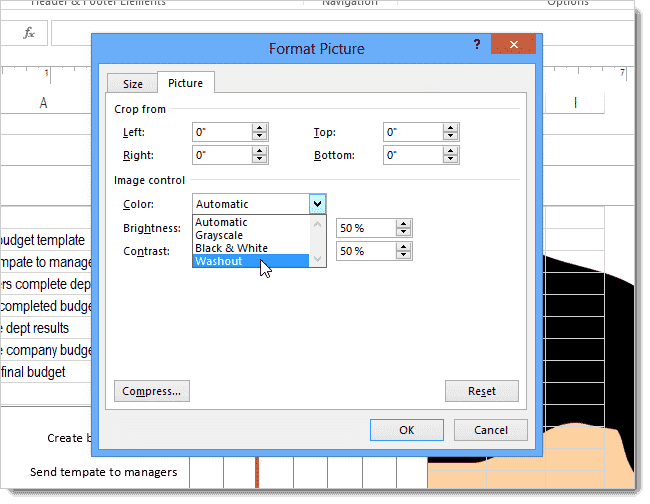650x504 pixels.
Task: Select column A header in Excel
Action: click(x=44, y=102)
